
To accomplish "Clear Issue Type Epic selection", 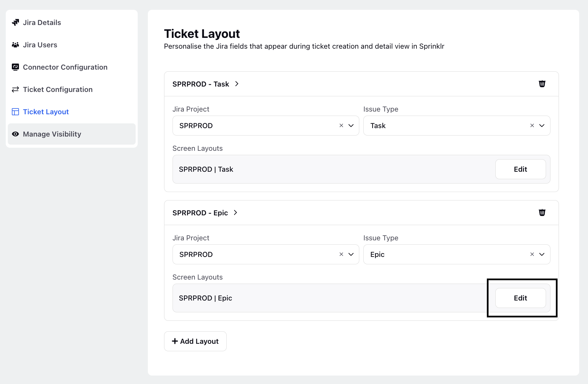I will tap(532, 255).
